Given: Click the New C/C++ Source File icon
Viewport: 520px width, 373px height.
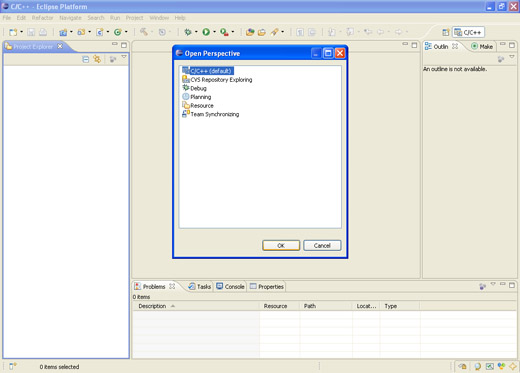Looking at the screenshot, I should tap(99, 32).
